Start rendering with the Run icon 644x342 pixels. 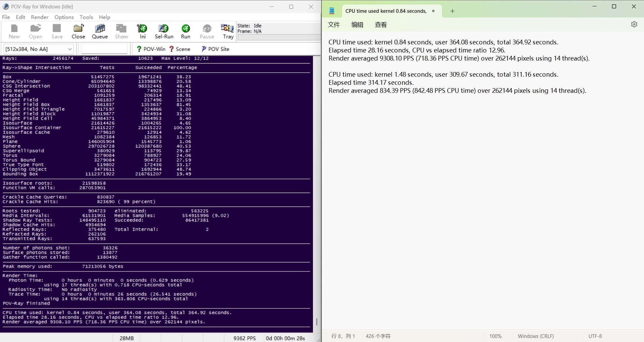[186, 32]
